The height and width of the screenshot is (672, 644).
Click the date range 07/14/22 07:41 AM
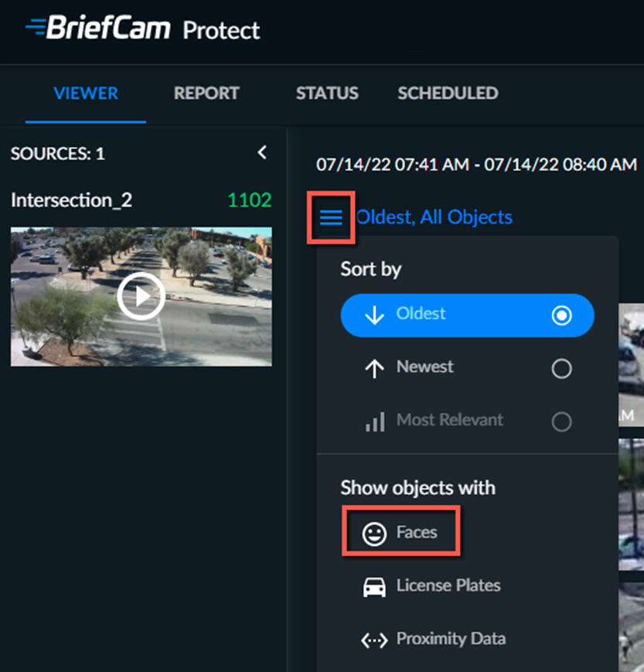tap(393, 165)
